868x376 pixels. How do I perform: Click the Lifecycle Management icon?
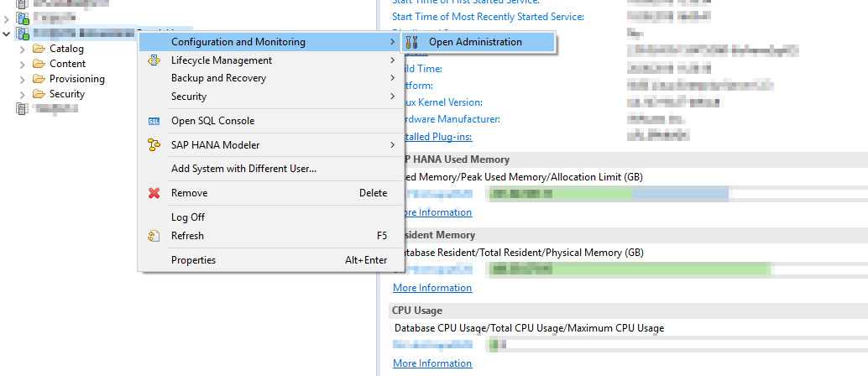click(154, 60)
